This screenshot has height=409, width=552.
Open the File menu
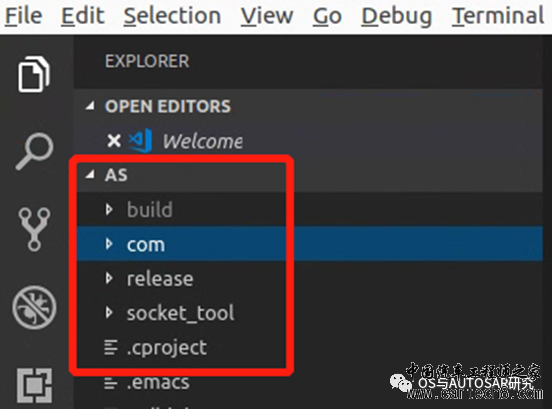point(24,16)
